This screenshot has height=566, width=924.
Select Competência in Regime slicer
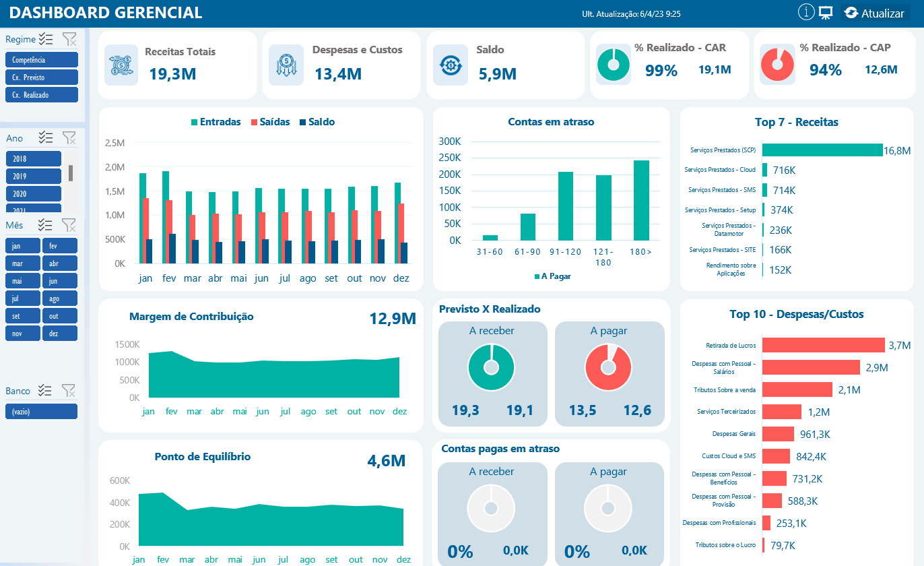[42, 60]
